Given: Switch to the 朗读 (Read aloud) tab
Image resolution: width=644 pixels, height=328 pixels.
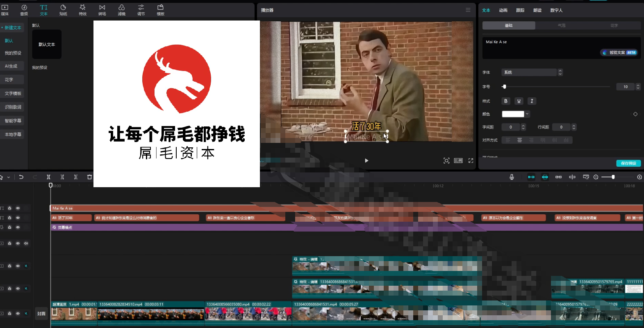Looking at the screenshot, I should tap(537, 10).
